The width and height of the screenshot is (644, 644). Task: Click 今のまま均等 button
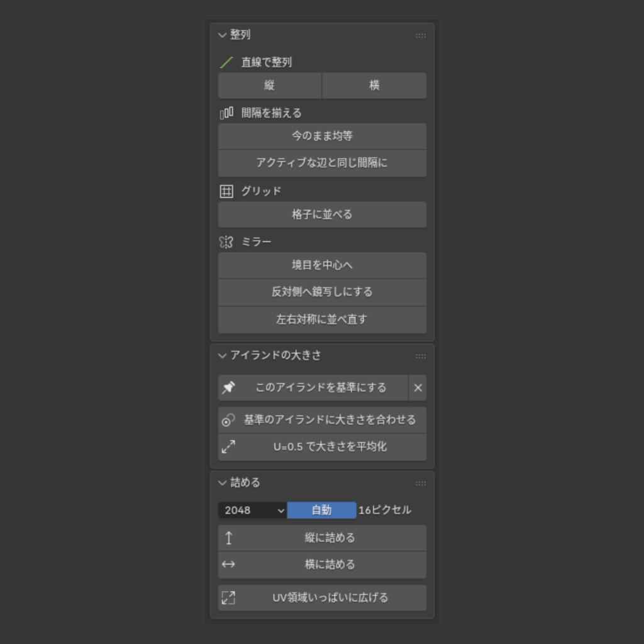[322, 136]
